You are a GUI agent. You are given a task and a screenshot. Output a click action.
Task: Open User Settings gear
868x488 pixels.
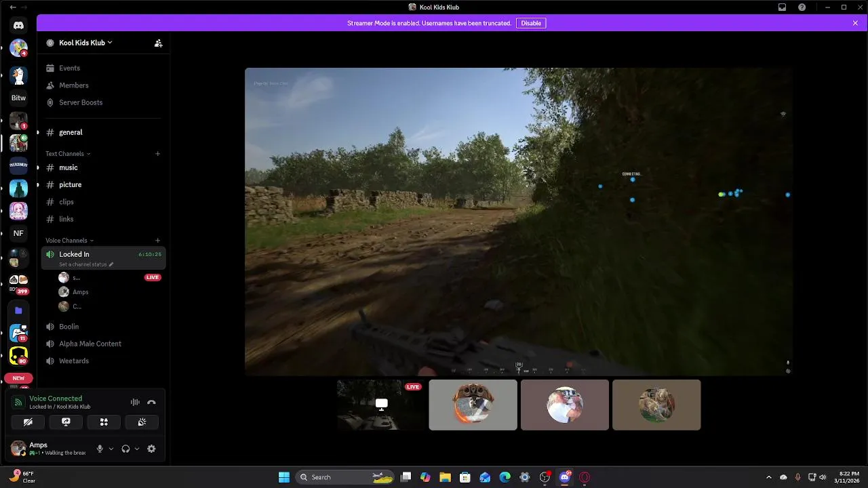tap(151, 449)
